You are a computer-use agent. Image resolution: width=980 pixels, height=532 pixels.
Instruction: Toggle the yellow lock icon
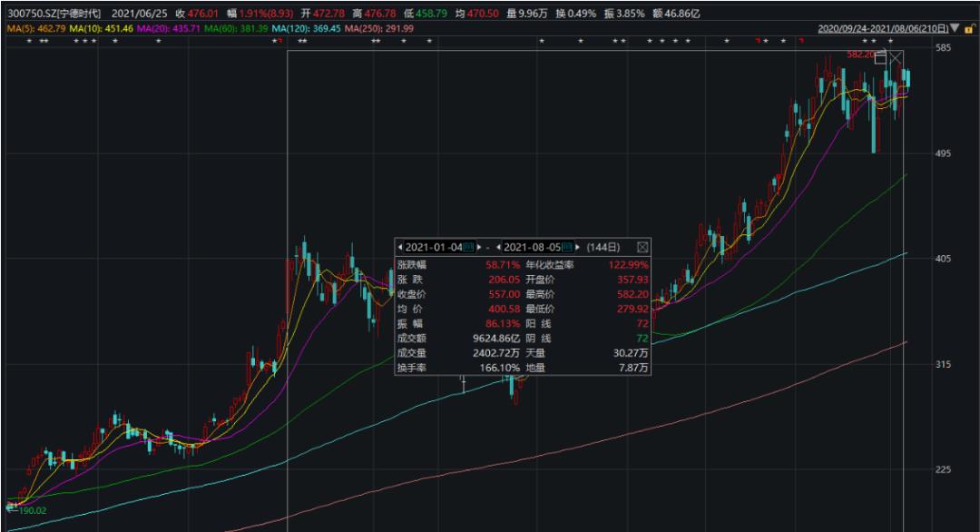coord(969,29)
